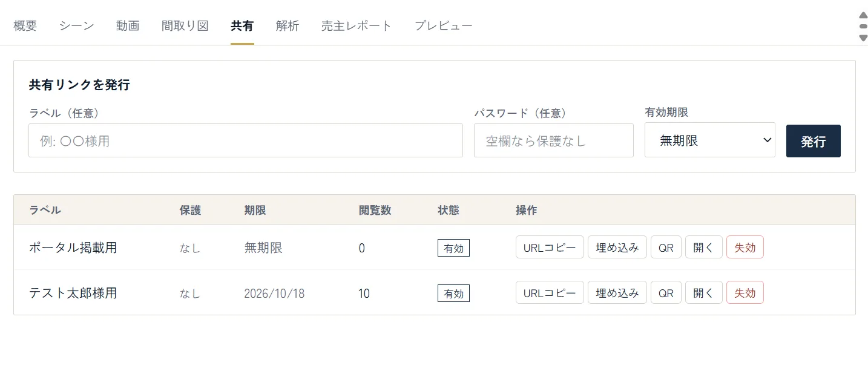Click 開く for テスト太郎様用
Image resolution: width=868 pixels, height=374 pixels.
[704, 292]
